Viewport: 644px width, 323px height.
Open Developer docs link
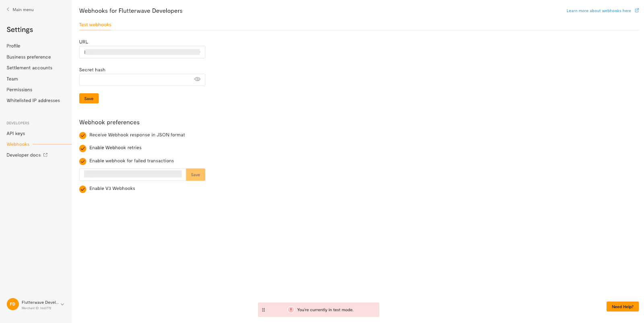(23, 155)
